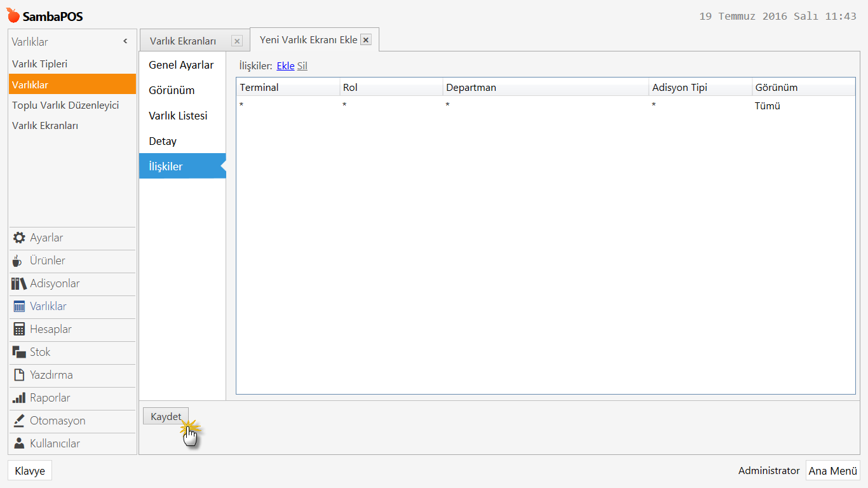Open Varlık Ekranları in the sidebar
Screen dimensions: 868x488
[x=72, y=125]
